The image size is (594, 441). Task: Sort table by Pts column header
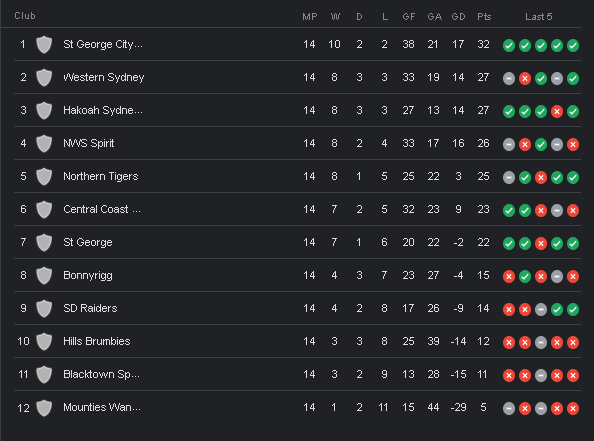(484, 17)
